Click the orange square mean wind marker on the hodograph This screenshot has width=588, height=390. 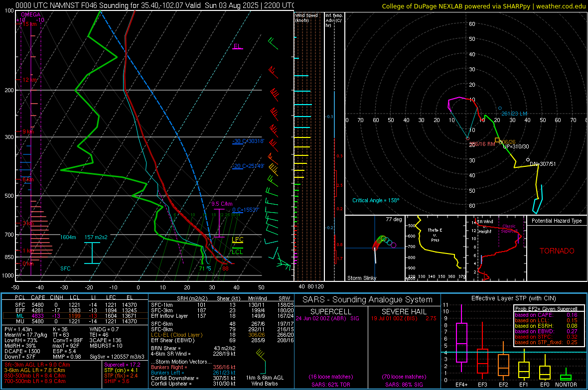pos(497,140)
